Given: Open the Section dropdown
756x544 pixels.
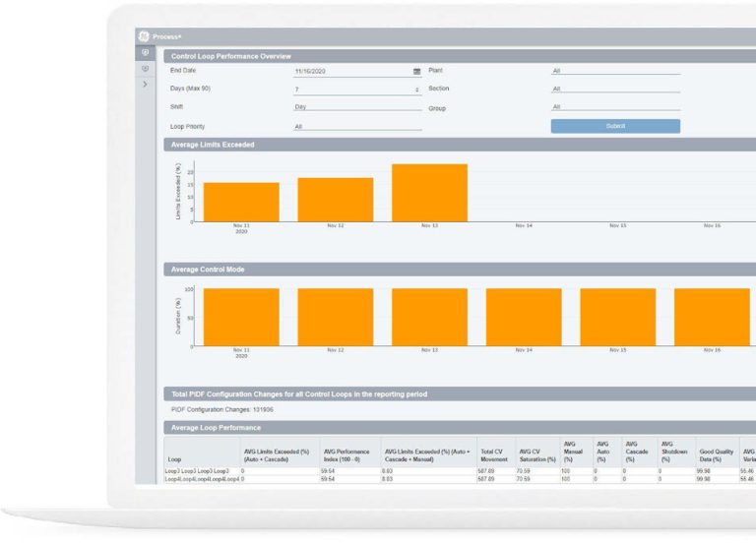Looking at the screenshot, I should click(615, 89).
